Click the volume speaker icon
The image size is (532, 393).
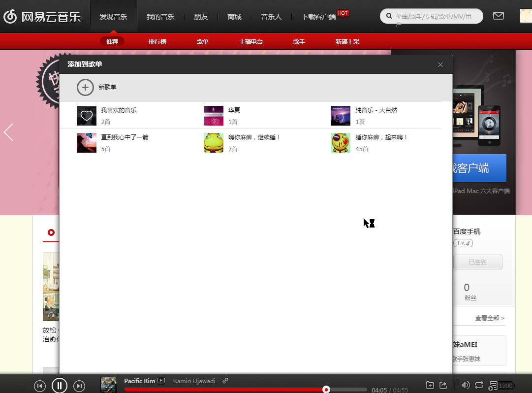(x=466, y=385)
